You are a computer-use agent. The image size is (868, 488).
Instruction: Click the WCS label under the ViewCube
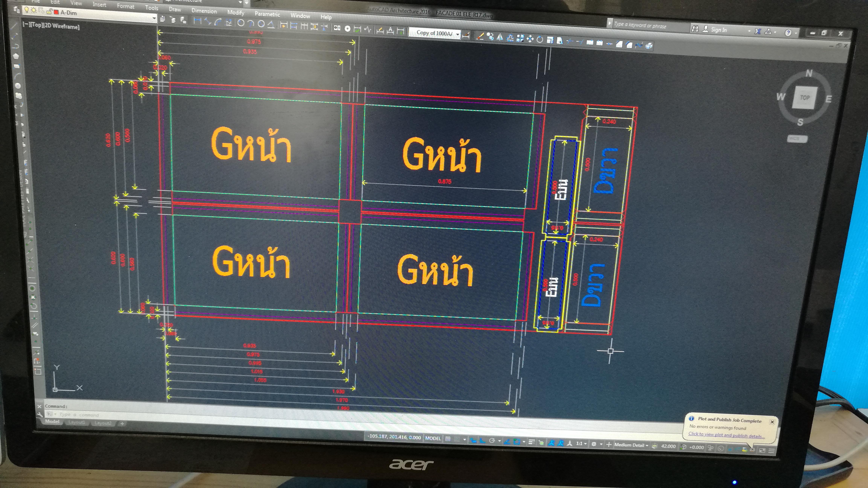tap(797, 138)
